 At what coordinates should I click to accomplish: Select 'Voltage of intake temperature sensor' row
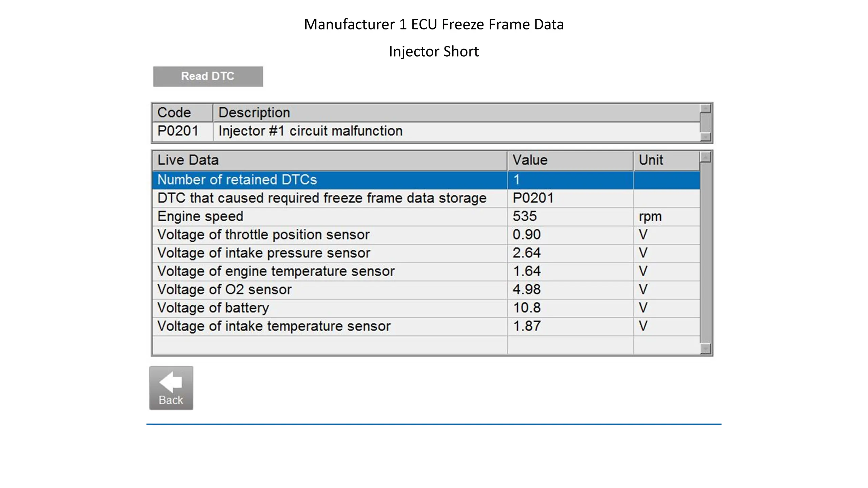click(426, 326)
